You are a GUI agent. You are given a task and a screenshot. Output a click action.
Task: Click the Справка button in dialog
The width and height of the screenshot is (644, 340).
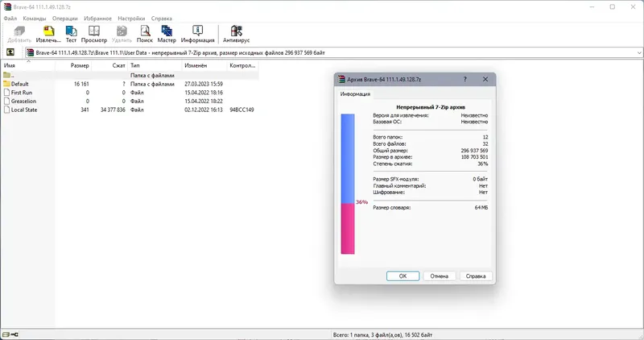pyautogui.click(x=476, y=276)
